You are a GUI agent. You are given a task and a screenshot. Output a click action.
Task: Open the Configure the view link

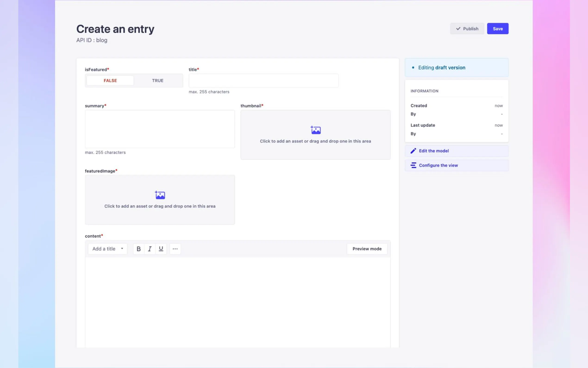coord(438,165)
